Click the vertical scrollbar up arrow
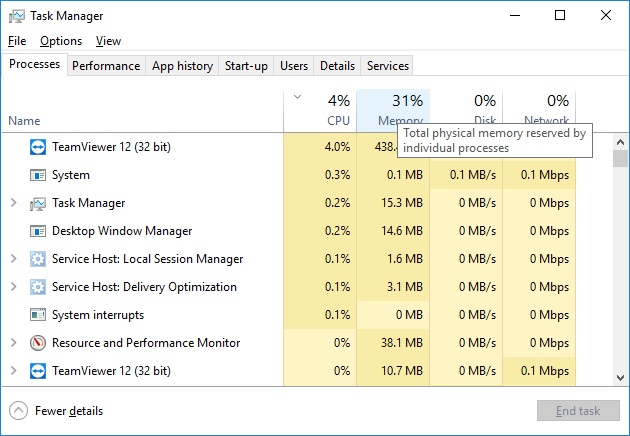 pyautogui.click(x=620, y=142)
